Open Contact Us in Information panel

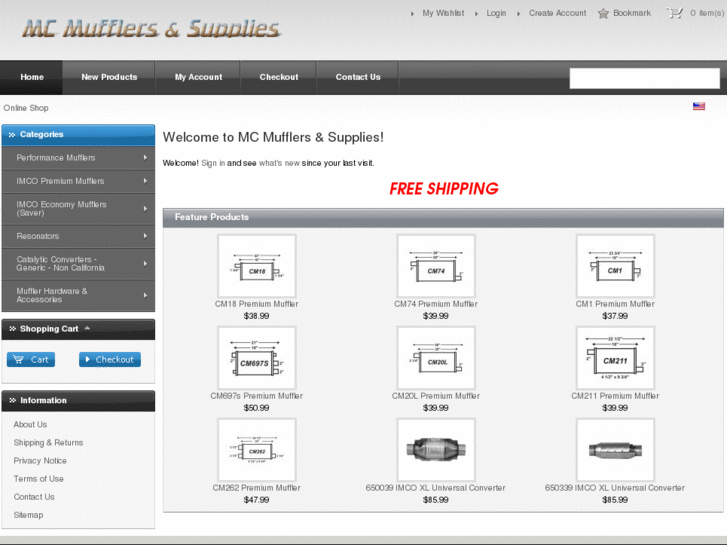pyautogui.click(x=34, y=497)
